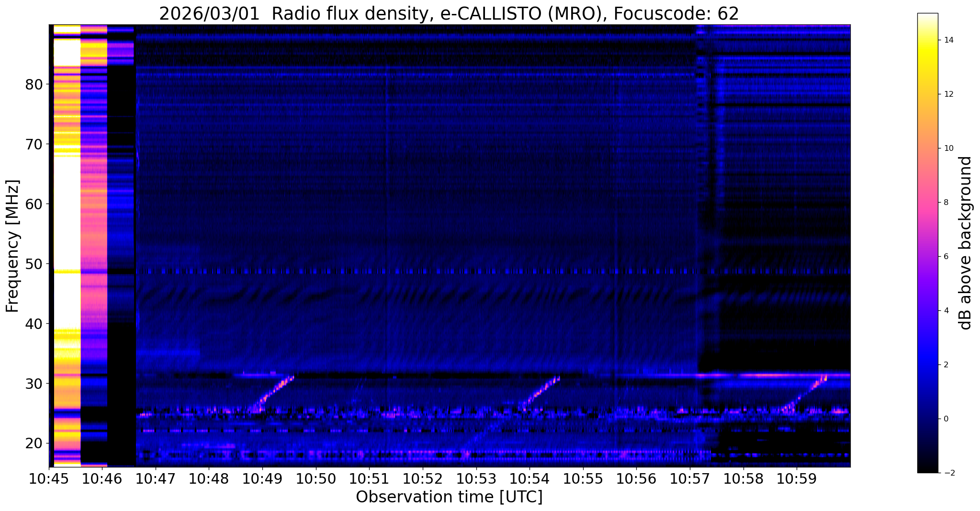Click the 40 MHz frequency tick label
The width and height of the screenshot is (980, 511).
coord(34,324)
